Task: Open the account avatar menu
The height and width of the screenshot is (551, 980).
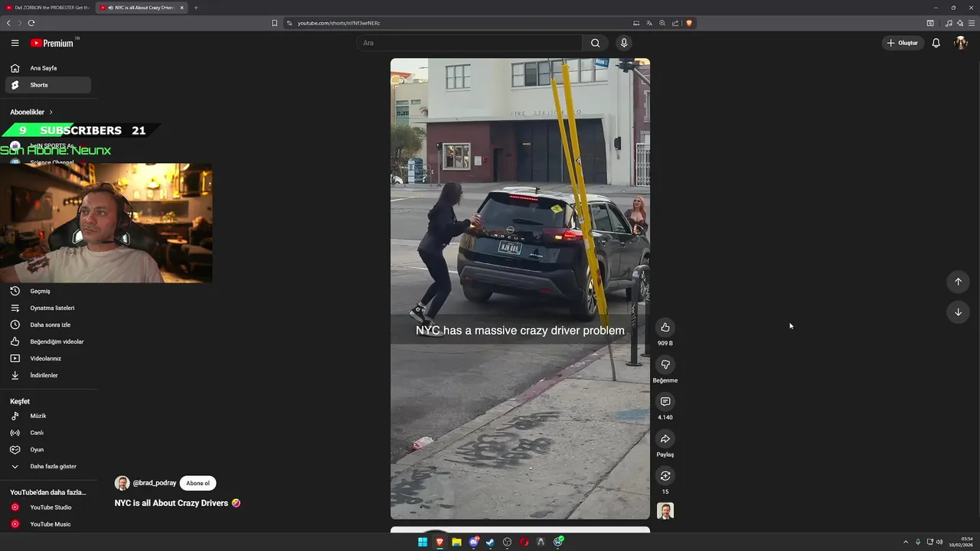Action: (960, 43)
